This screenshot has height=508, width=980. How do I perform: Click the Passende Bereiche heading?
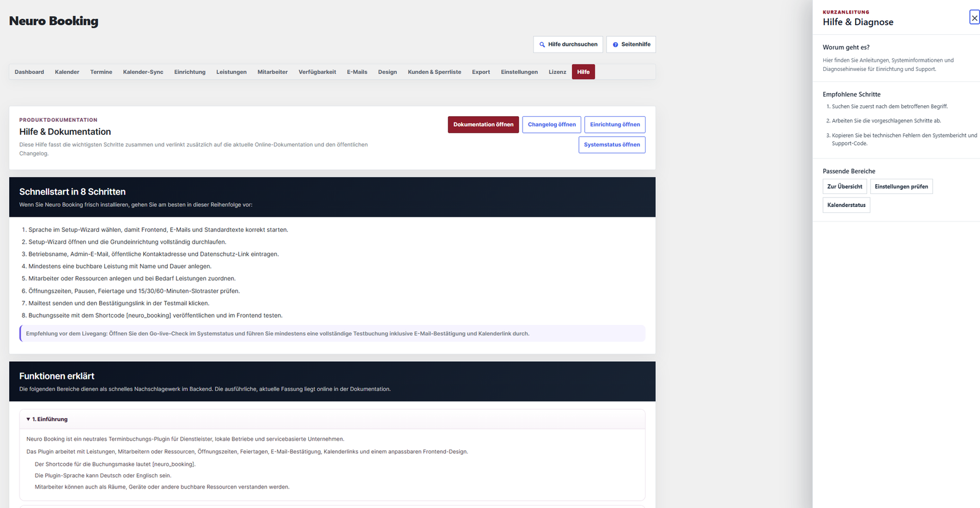(x=849, y=171)
